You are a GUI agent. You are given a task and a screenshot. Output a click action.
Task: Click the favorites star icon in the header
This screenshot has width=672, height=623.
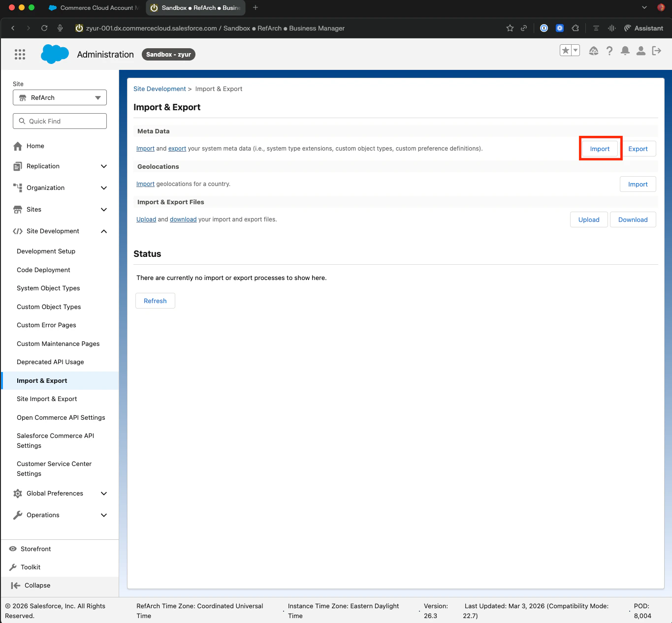click(x=566, y=50)
